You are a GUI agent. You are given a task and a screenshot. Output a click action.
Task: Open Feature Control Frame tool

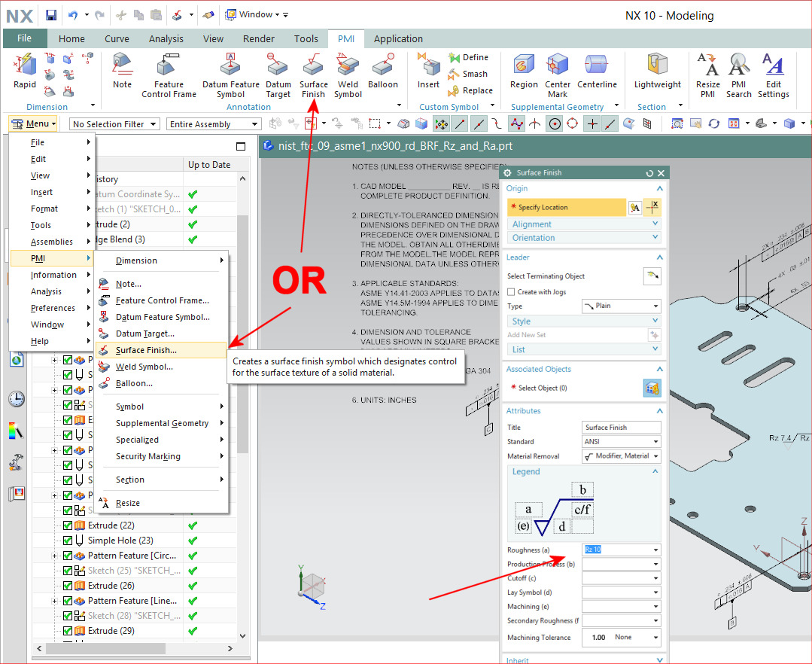point(169,75)
